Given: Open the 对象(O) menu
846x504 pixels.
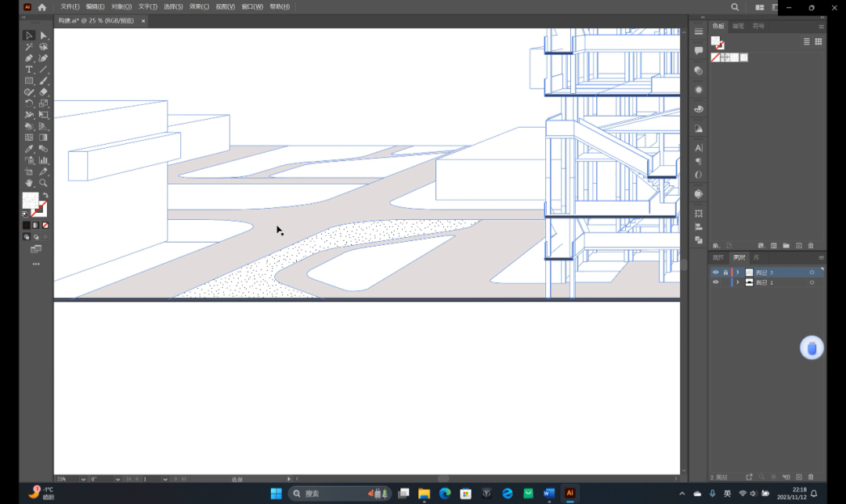Looking at the screenshot, I should point(121,6).
